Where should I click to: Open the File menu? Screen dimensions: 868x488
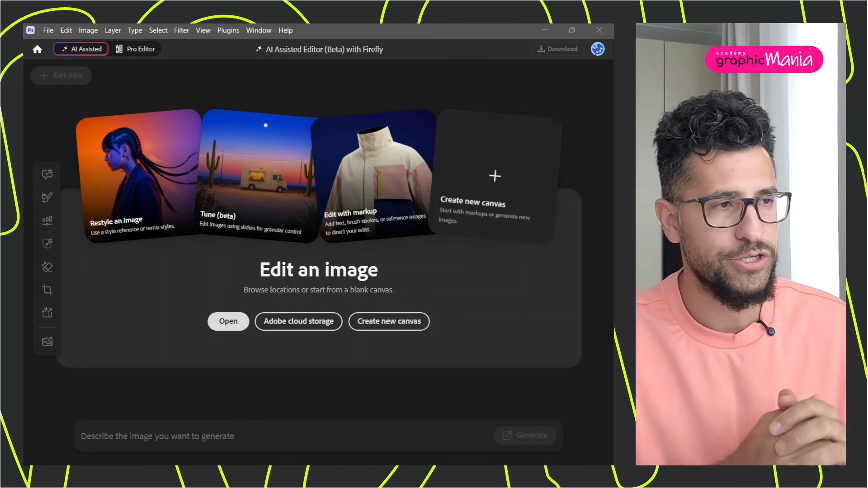(x=48, y=30)
